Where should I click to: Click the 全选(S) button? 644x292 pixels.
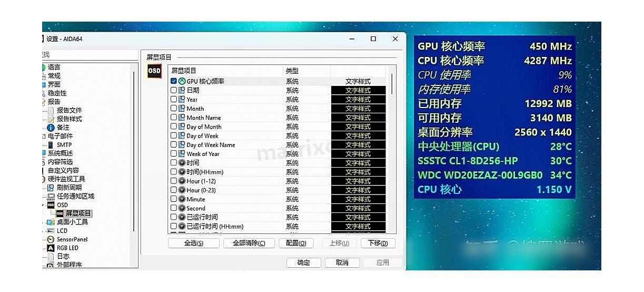point(194,243)
